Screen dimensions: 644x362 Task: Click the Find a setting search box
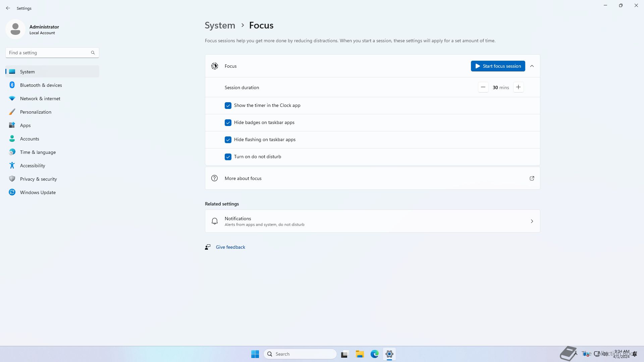tap(49, 53)
